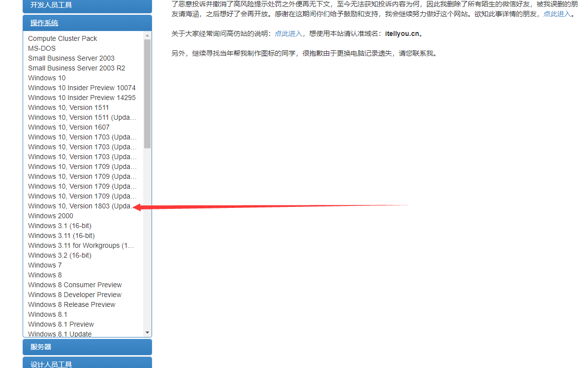Select Windows 8 Developer Preview
This screenshot has width=588, height=368.
pyautogui.click(x=75, y=295)
